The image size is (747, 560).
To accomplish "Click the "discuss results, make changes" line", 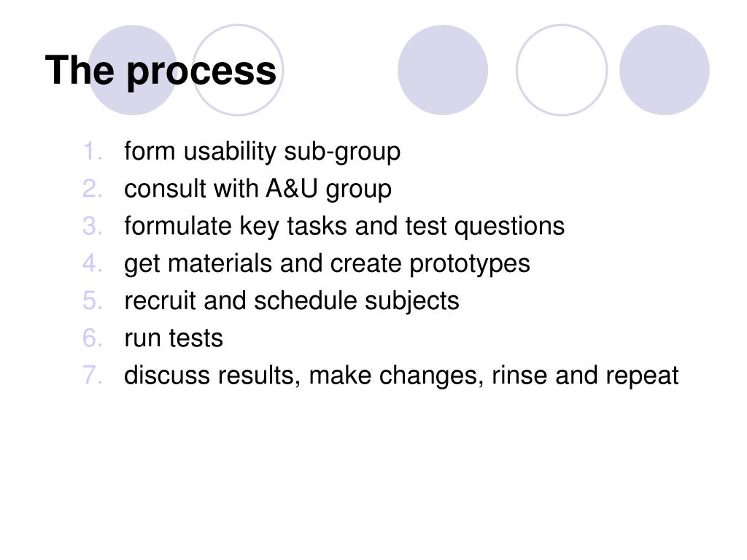I will 401,376.
